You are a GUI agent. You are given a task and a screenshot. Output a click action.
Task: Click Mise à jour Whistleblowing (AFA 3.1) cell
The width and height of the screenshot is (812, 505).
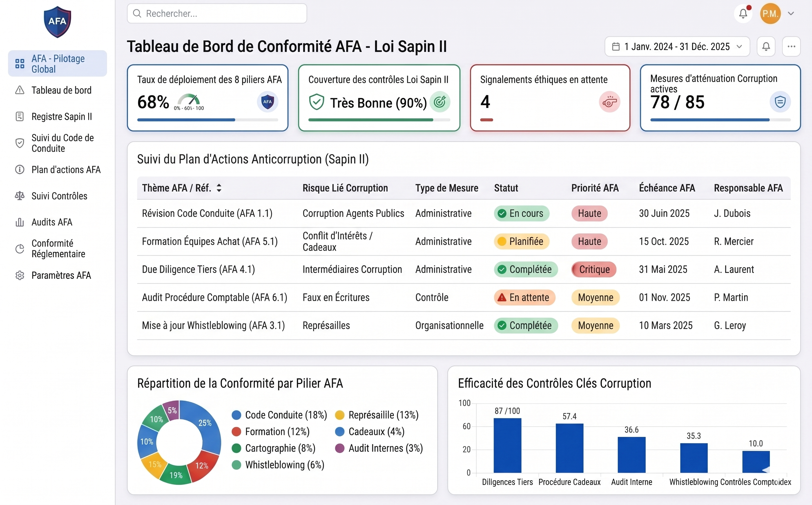point(214,325)
